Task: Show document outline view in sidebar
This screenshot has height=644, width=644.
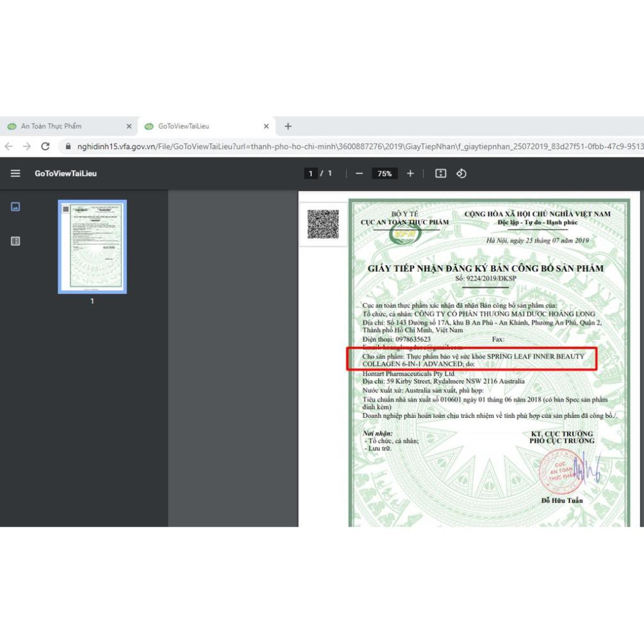Action: coord(15,241)
